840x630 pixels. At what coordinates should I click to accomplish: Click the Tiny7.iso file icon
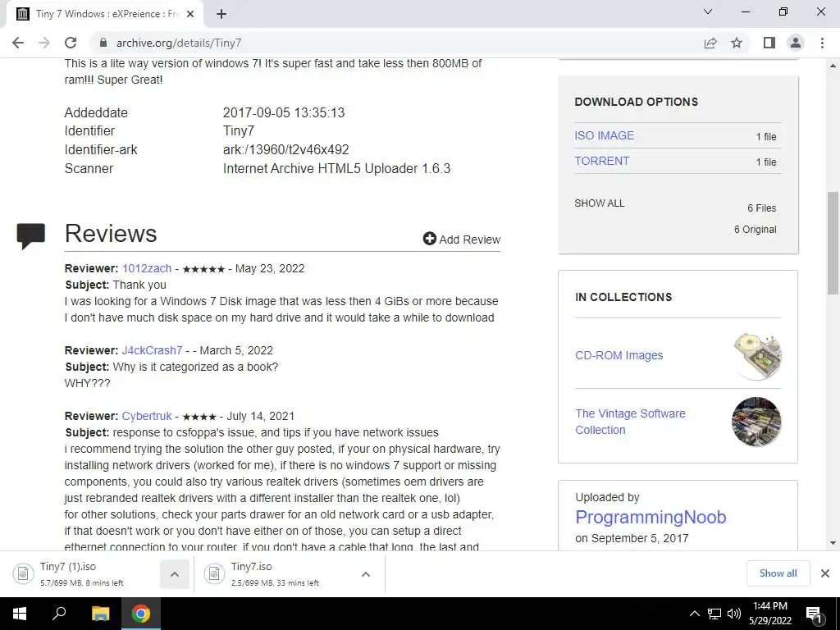point(214,573)
